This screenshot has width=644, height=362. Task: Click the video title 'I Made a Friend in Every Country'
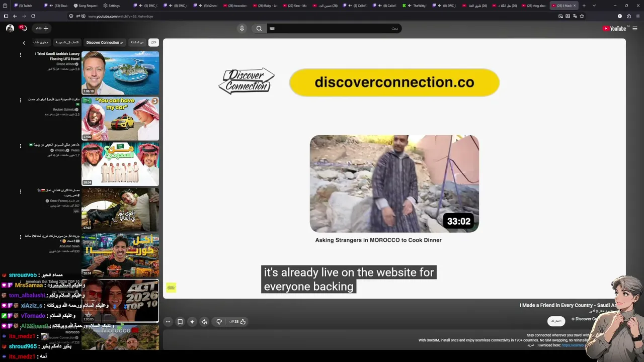click(x=568, y=305)
